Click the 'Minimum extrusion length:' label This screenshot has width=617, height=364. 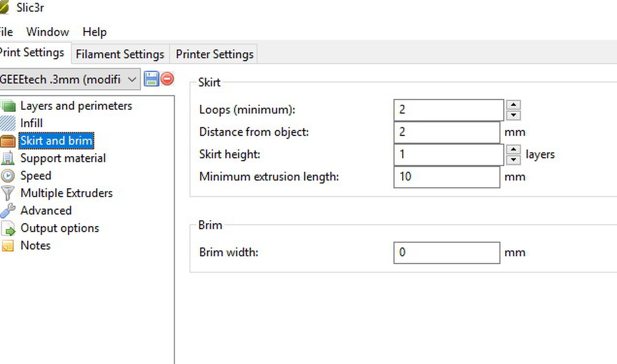click(x=269, y=177)
